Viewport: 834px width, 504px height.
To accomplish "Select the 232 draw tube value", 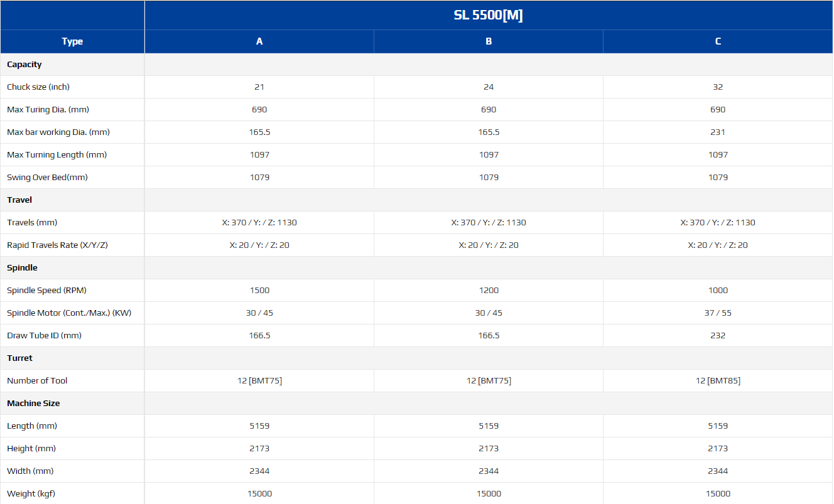I will [718, 336].
